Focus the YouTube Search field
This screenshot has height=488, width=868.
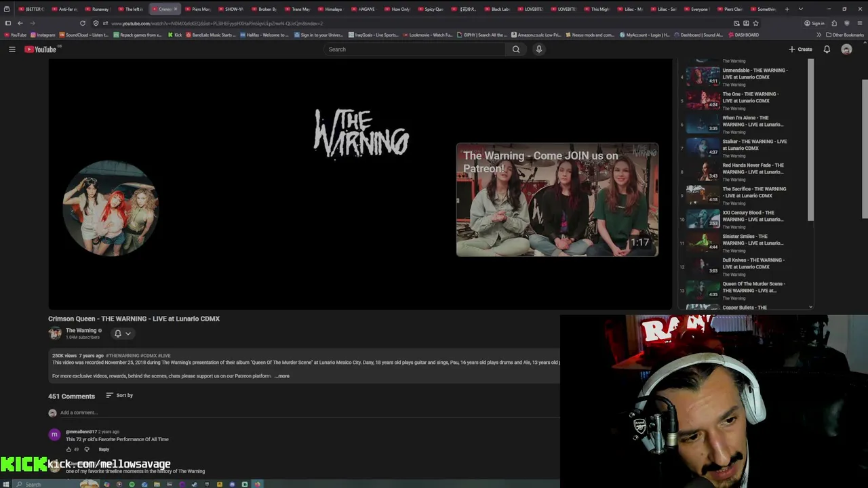(x=414, y=49)
